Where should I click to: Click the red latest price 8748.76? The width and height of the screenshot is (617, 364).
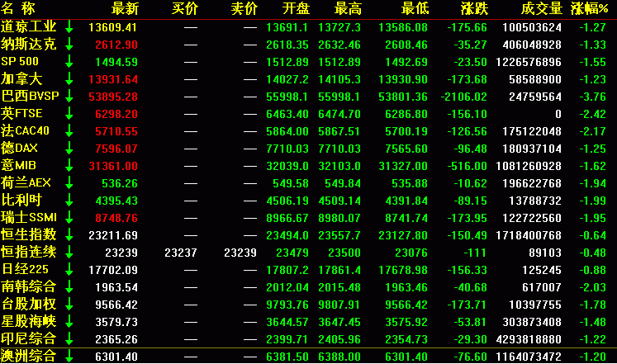click(x=116, y=218)
